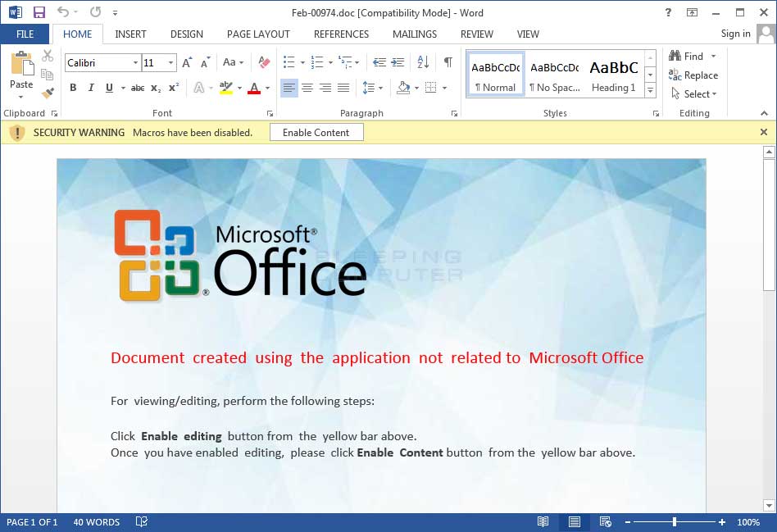Click the Bullets list icon

tap(289, 62)
